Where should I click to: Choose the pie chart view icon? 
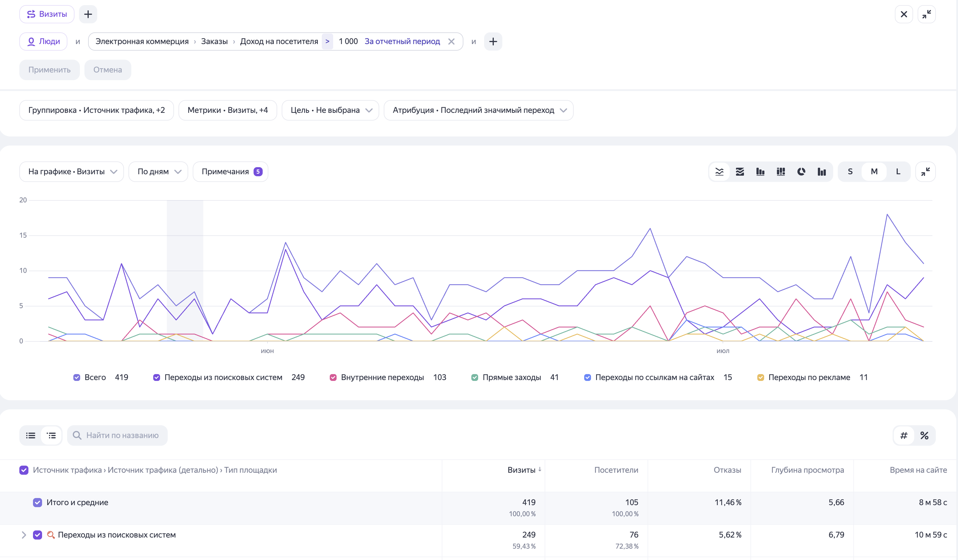(801, 171)
